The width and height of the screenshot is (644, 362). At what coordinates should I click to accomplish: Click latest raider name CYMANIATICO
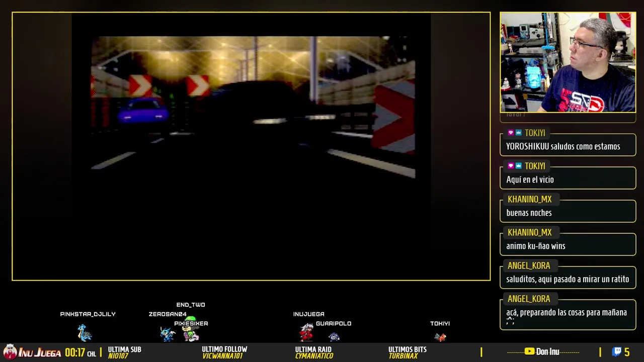click(314, 356)
